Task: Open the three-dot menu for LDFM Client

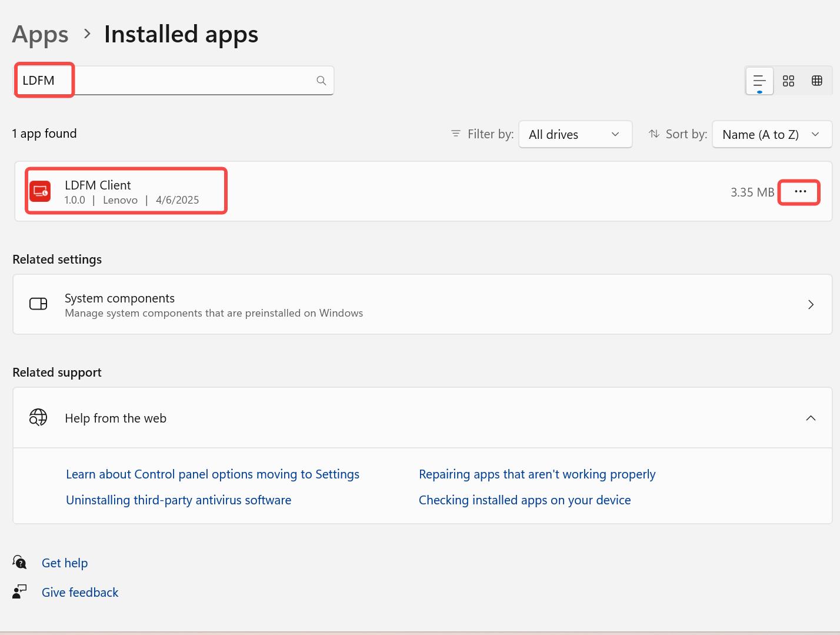Action: coord(800,192)
